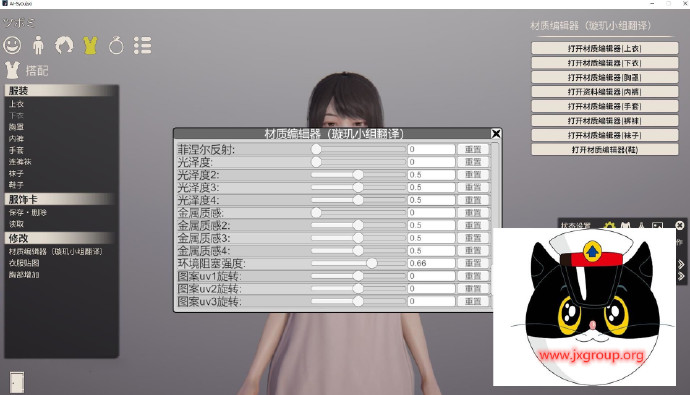Reset 图案uv1旋转 with 重置 button
Image resolution: width=690 pixels, height=395 pixels.
pos(473,276)
